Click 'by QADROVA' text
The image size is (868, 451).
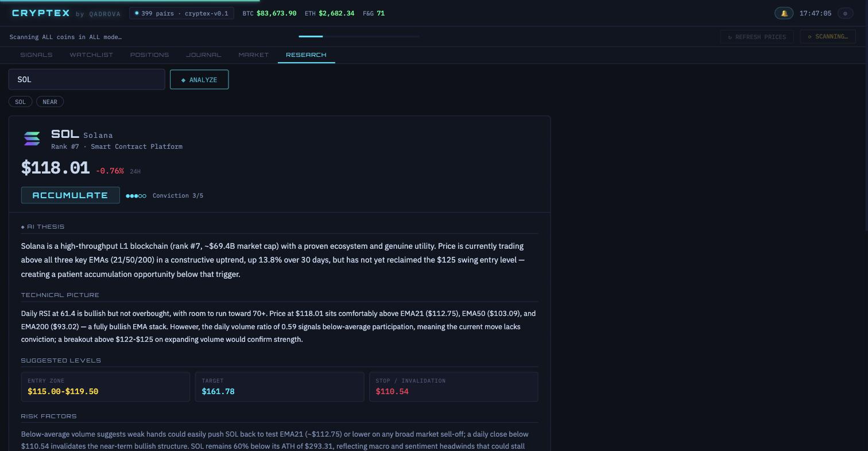click(x=98, y=14)
